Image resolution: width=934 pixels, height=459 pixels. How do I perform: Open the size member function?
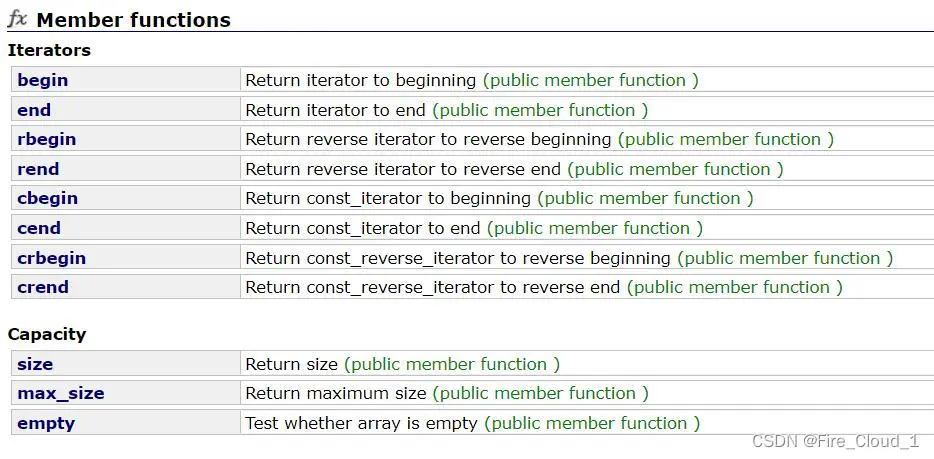click(35, 364)
